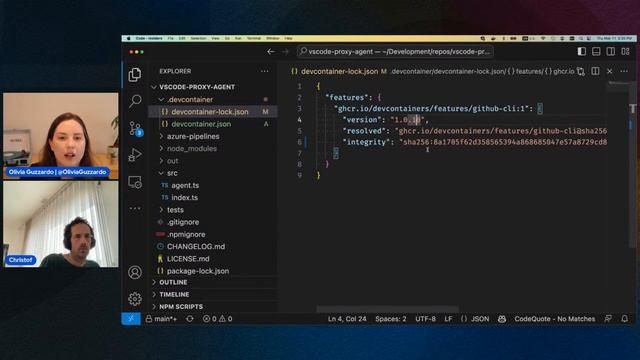Click the remote window indicator in status bar
This screenshot has width=640, height=360.
pos(131,319)
